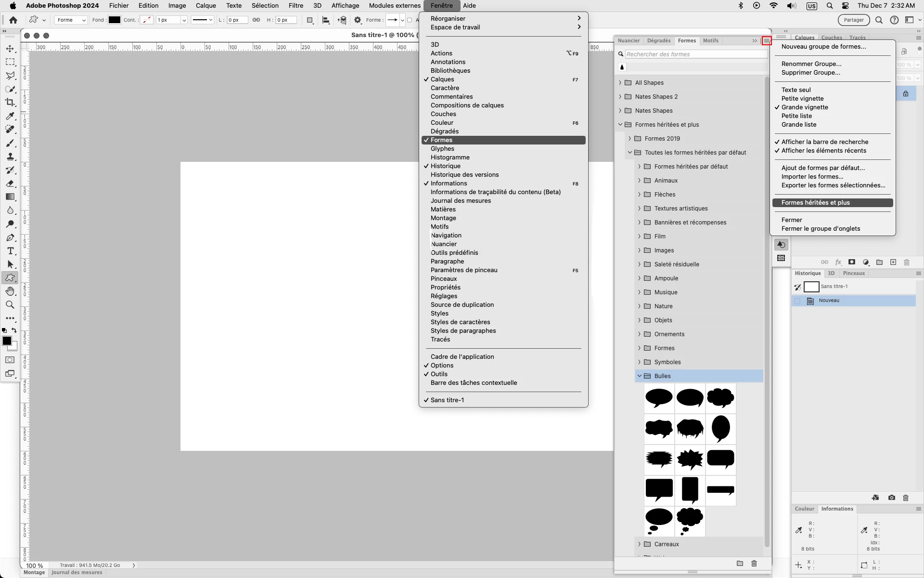924x578 pixels.
Task: Select the Crop tool
Action: 10,102
